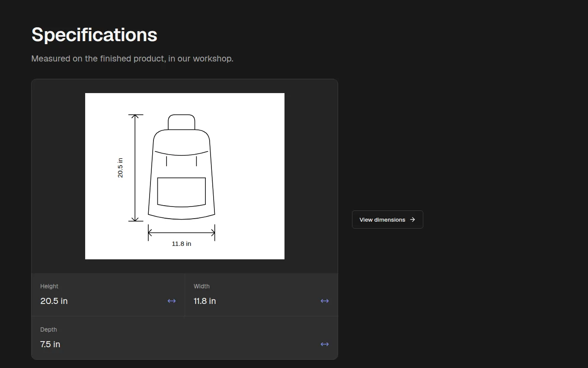Viewport: 588px width, 368px height.
Task: Toggle units with the Depth row arrows icon
Action: tap(325, 344)
